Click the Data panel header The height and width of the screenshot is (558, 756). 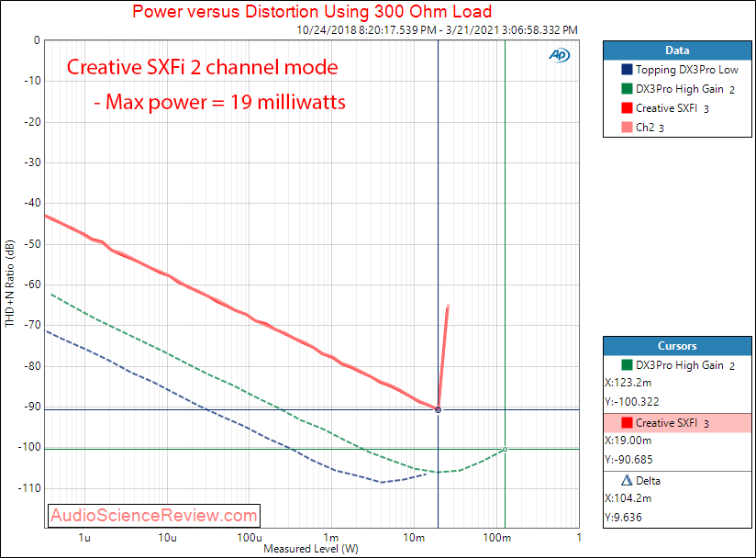tap(677, 50)
